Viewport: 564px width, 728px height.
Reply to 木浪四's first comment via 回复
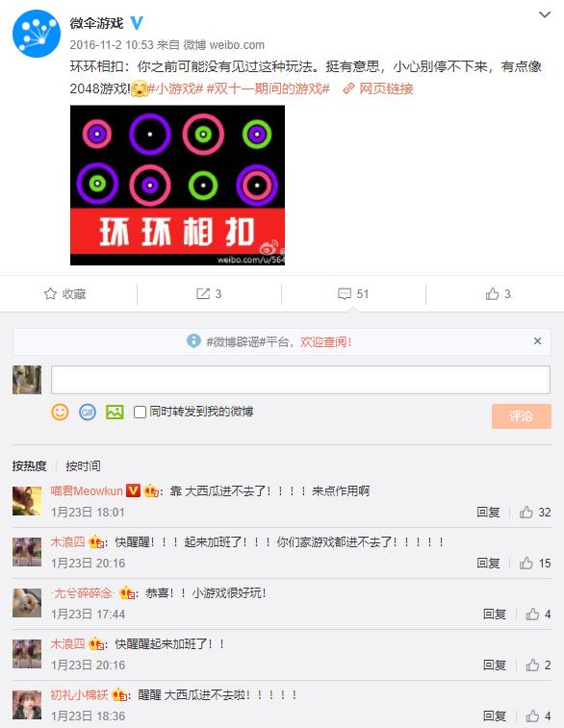click(x=488, y=564)
